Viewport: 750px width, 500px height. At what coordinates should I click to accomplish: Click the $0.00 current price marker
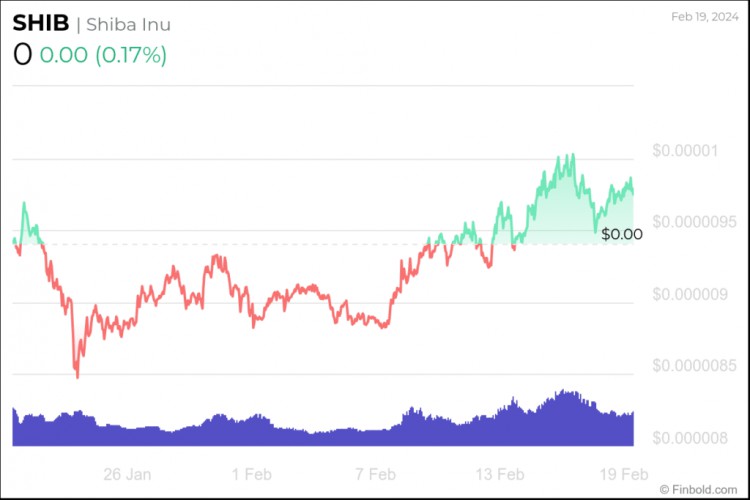pyautogui.click(x=622, y=234)
